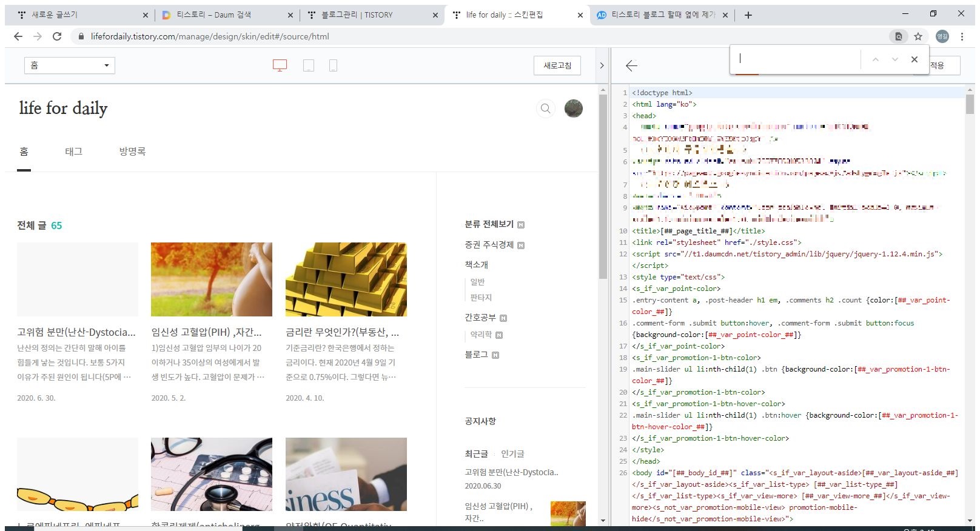Click the blog search magnifier icon

[546, 109]
